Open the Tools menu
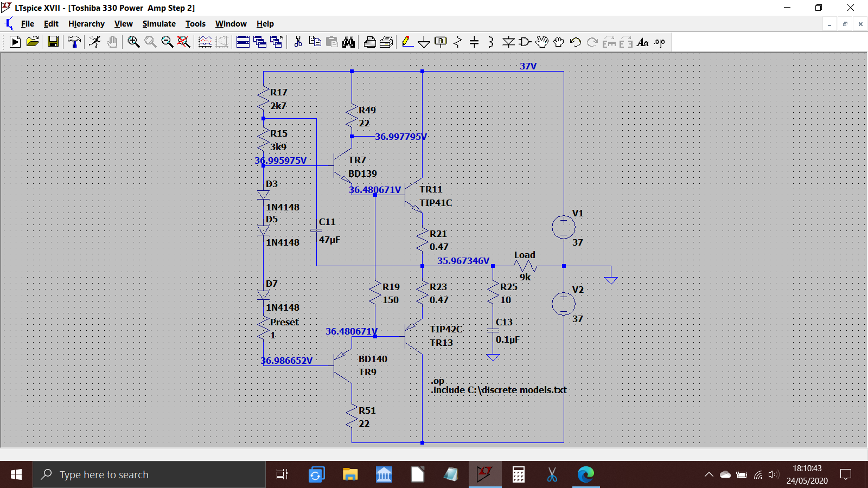 195,24
